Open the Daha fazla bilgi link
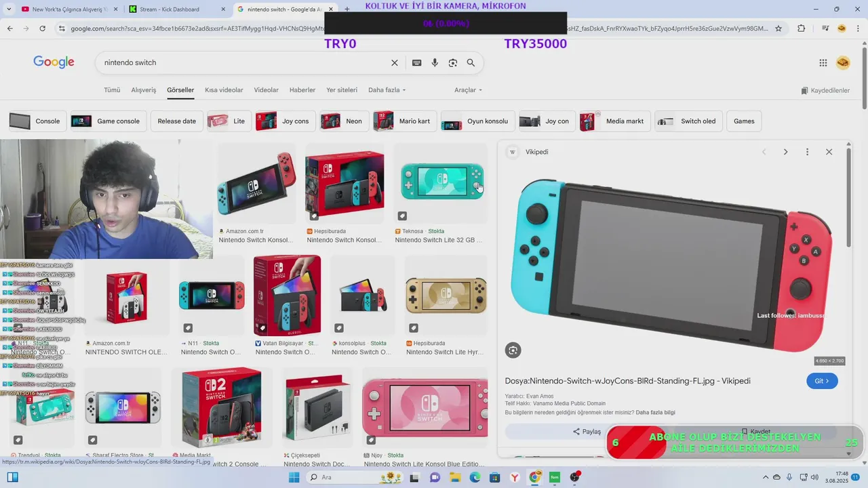 pos(655,413)
